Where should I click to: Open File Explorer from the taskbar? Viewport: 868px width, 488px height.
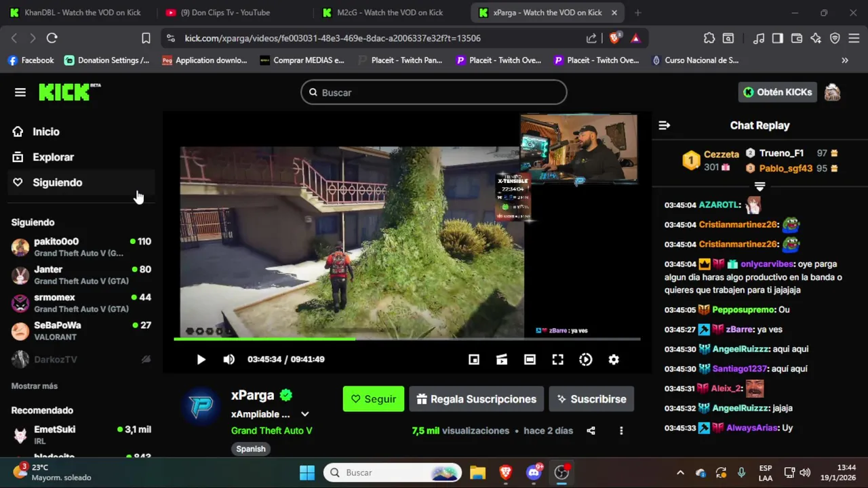pyautogui.click(x=478, y=472)
